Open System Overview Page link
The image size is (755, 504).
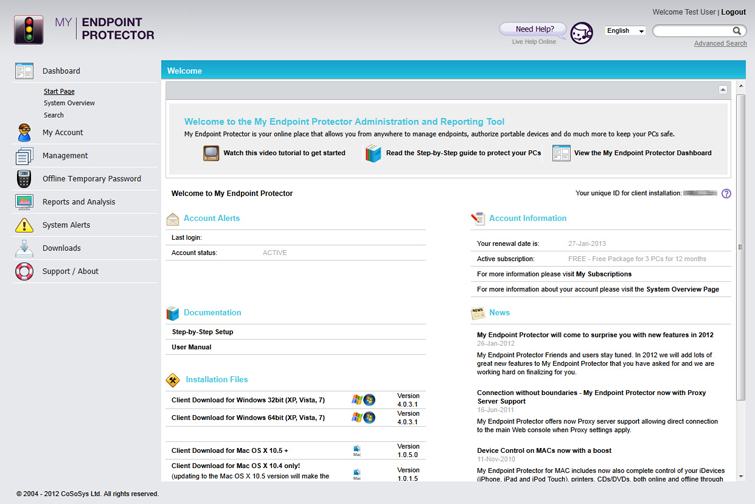[x=682, y=289]
